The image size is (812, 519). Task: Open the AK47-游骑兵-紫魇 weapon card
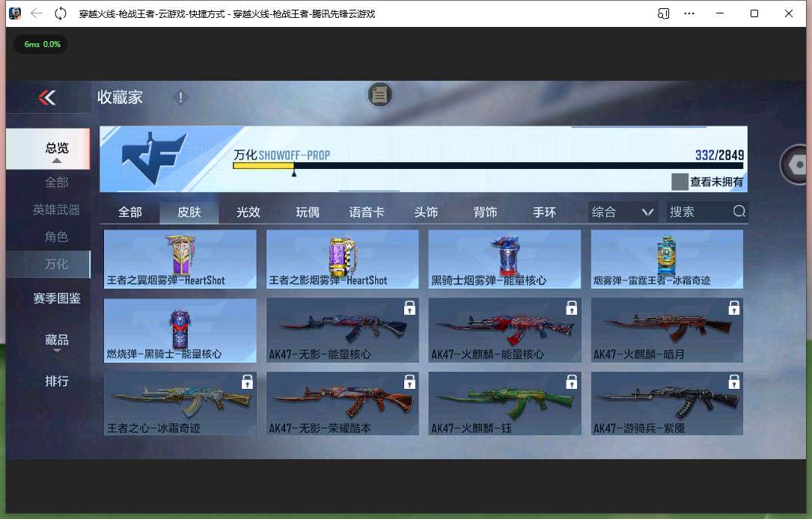pos(667,404)
